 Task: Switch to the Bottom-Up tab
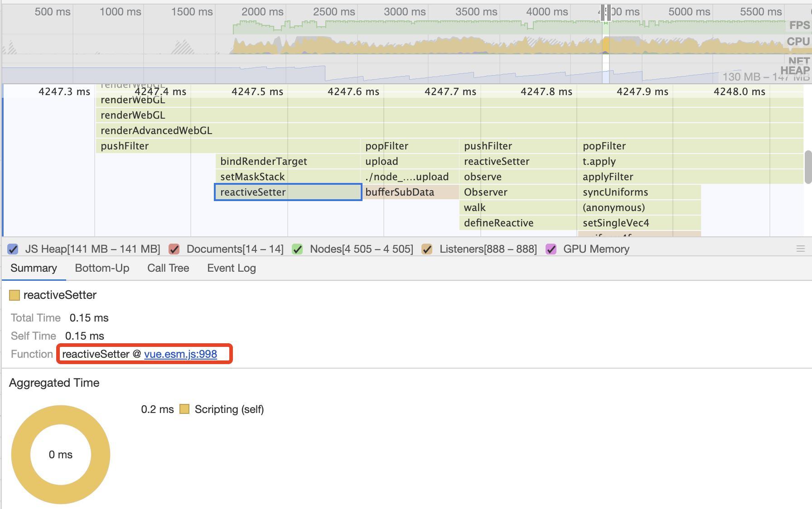click(102, 268)
